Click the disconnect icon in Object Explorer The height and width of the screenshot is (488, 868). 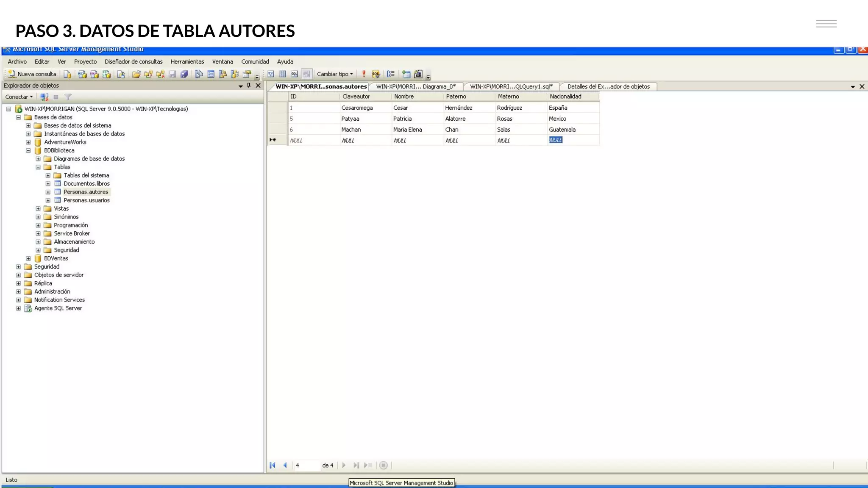click(x=44, y=97)
